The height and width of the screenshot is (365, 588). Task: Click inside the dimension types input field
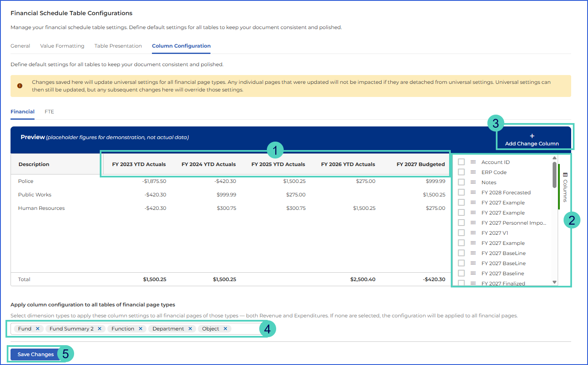246,329
